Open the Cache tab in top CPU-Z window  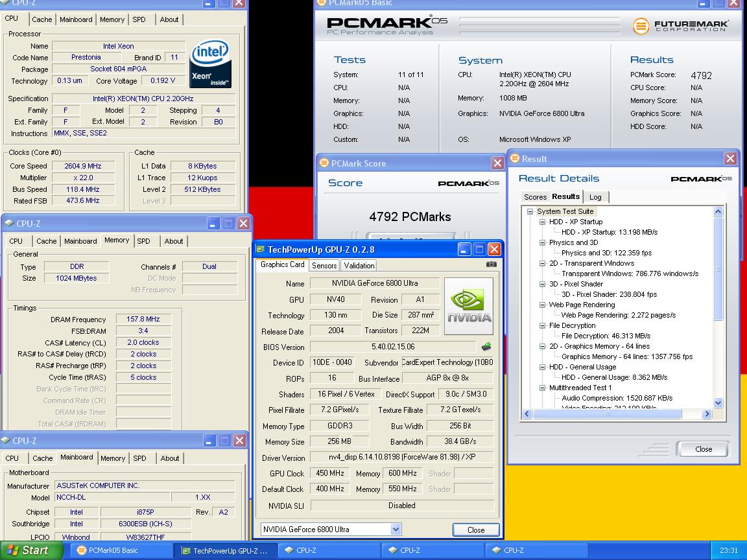coord(42,19)
